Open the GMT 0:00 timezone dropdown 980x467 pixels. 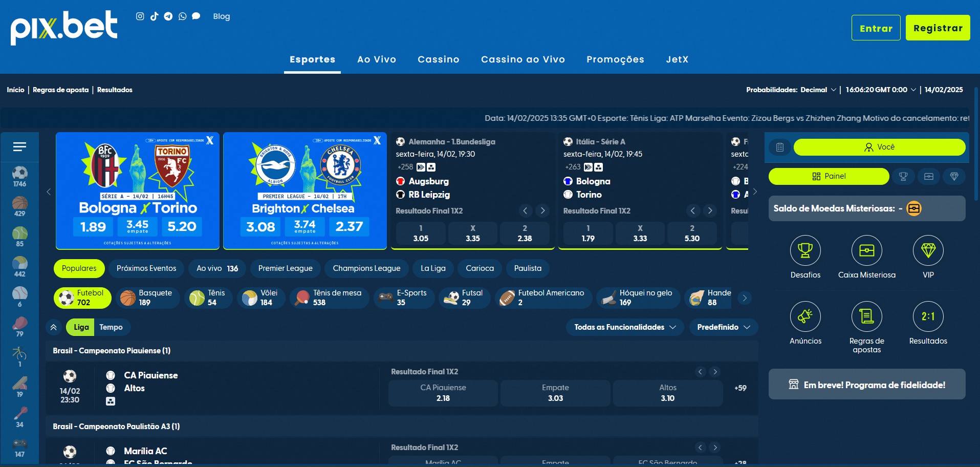(x=880, y=90)
